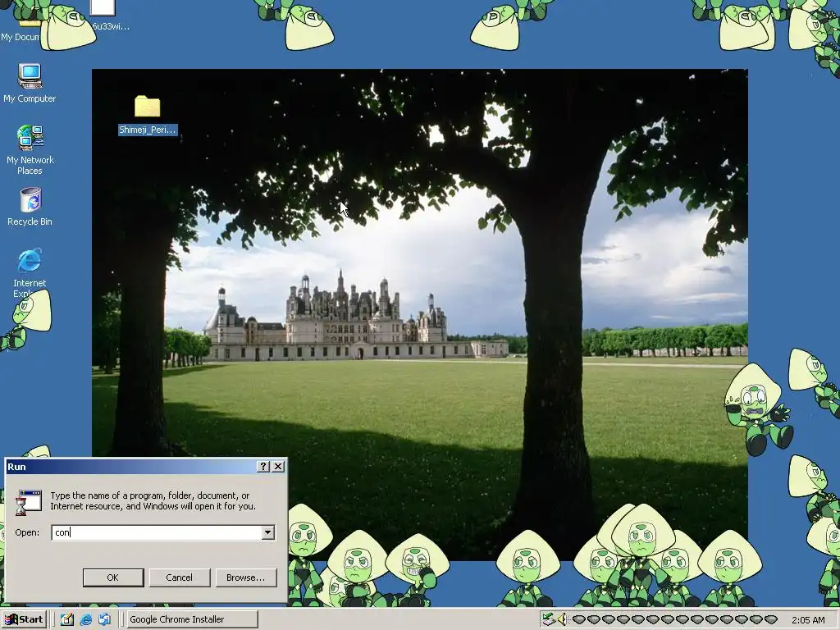
Task: Click the taskbar clock showing 2:05 AM
Action: coord(808,620)
